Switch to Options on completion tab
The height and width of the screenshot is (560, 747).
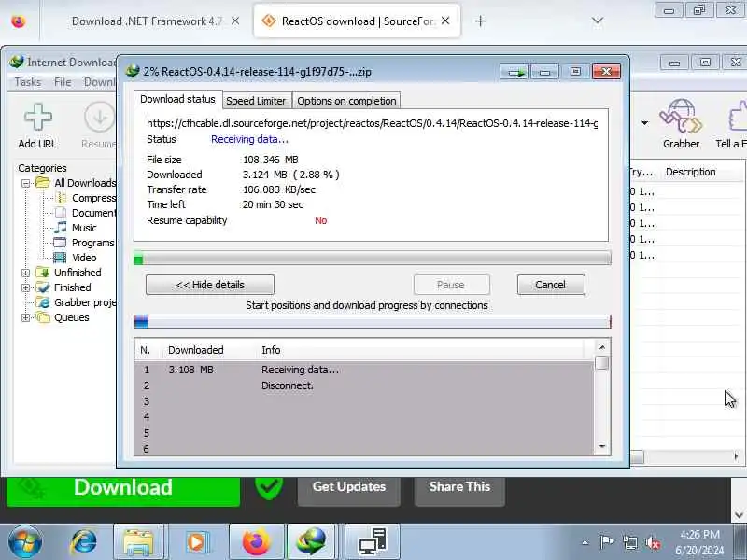(x=346, y=101)
